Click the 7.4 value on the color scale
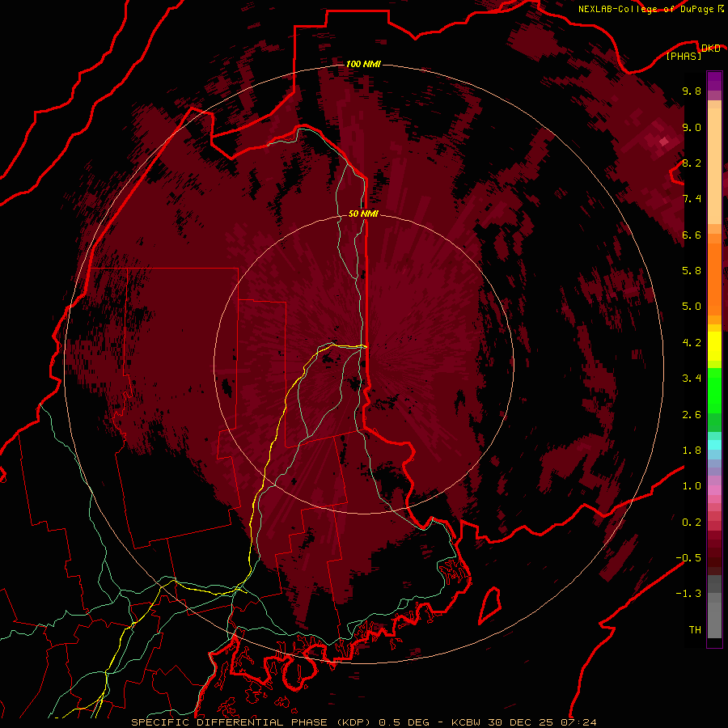 click(x=692, y=199)
